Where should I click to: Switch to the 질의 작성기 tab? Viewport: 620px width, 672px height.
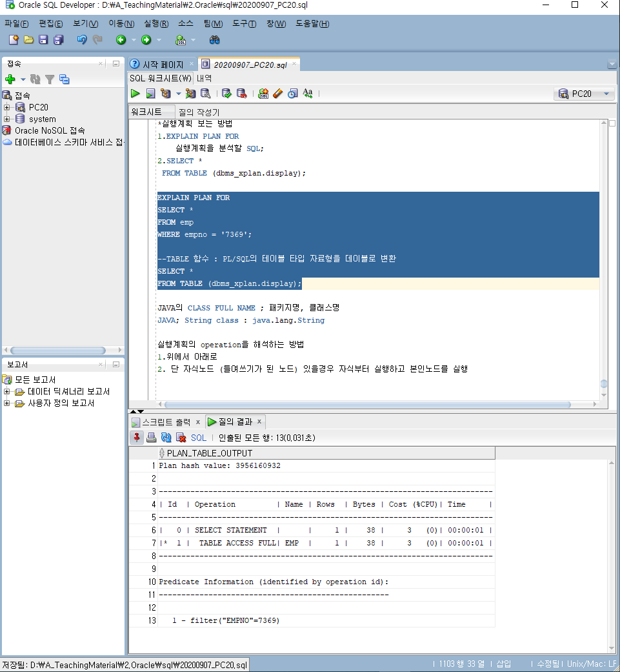[x=199, y=112]
